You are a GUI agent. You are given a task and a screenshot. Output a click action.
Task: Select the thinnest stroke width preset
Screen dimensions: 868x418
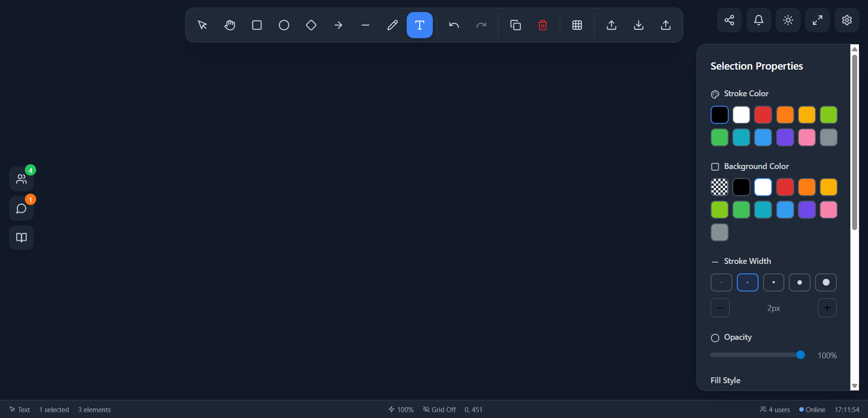(x=721, y=282)
